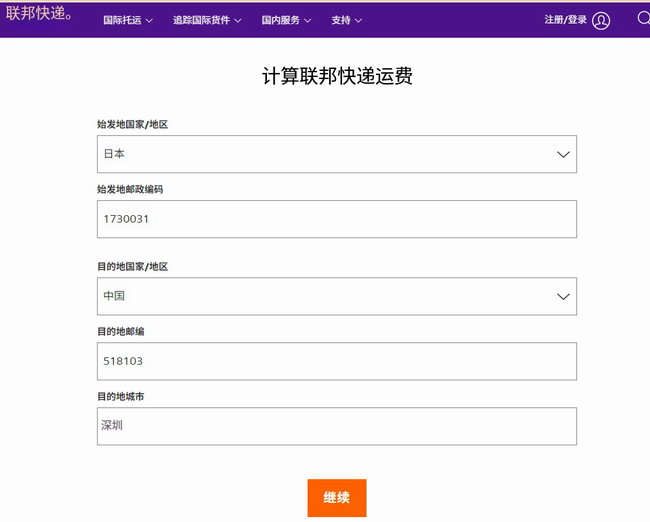
Task: Open the 国际托运 menu
Action: [x=128, y=20]
